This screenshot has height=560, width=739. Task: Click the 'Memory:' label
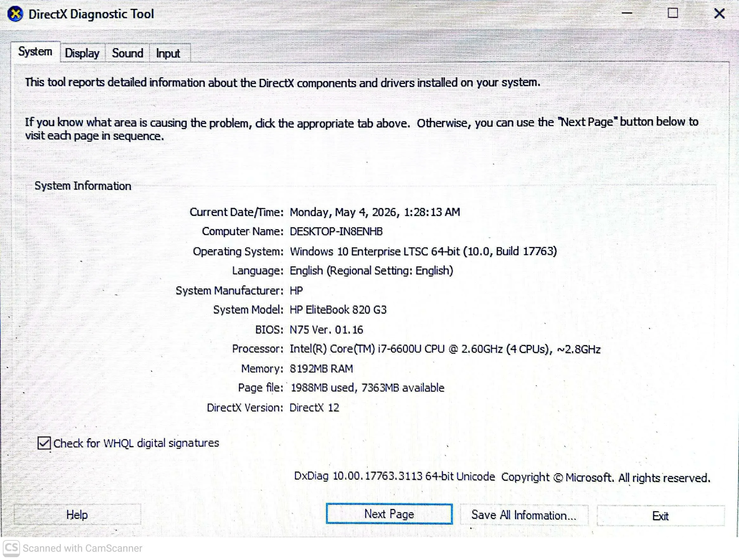pos(262,369)
